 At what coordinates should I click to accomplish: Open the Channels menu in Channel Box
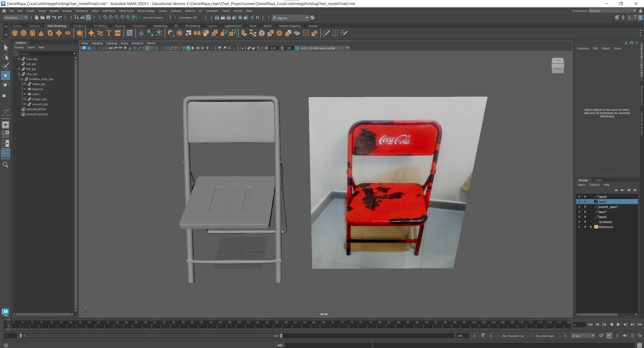click(x=583, y=48)
